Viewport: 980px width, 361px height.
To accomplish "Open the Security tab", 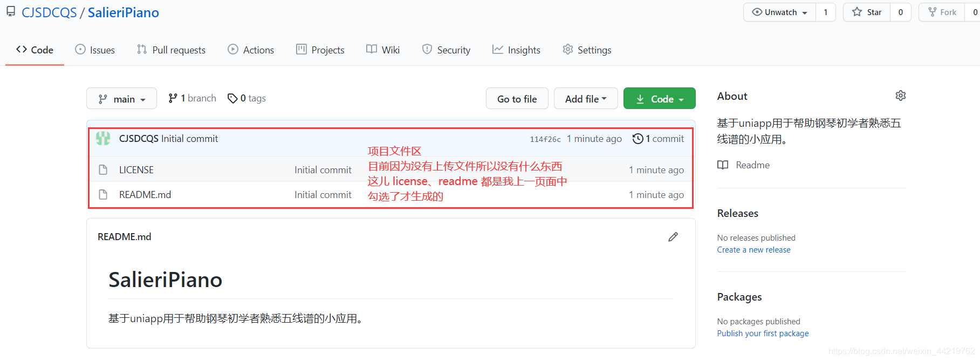I will (446, 50).
